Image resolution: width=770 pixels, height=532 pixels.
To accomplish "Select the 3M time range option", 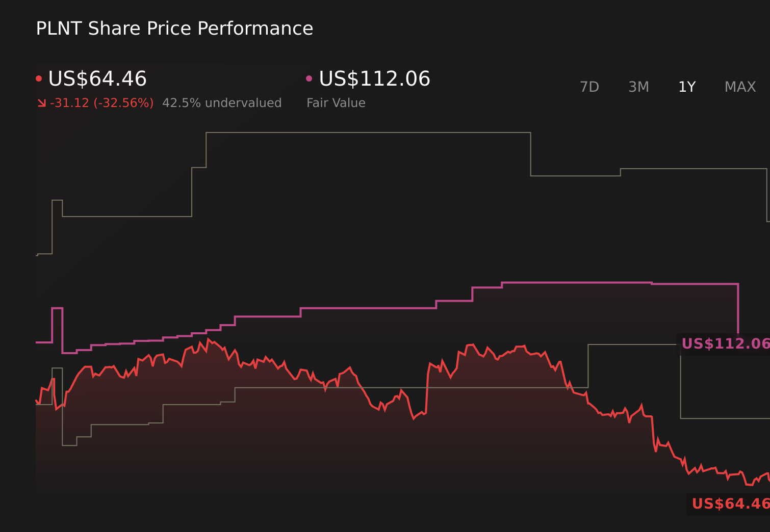I will click(x=638, y=87).
